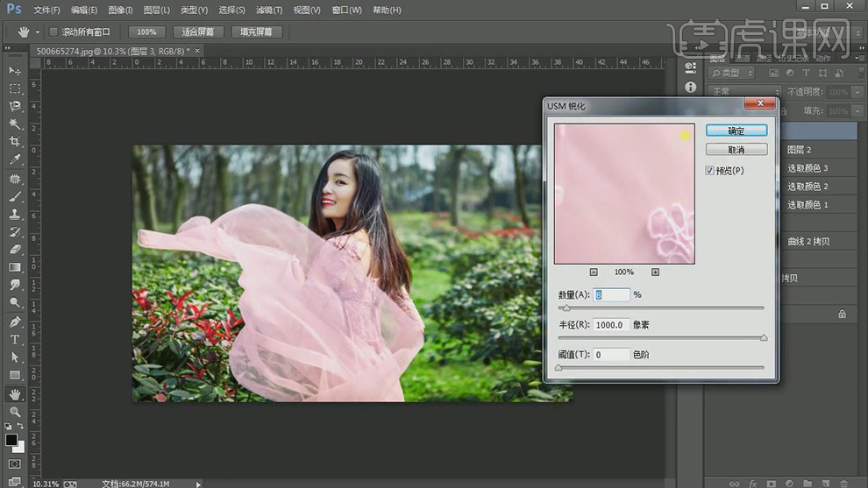Select the Crop tool
Screen dimensions: 868x488
click(15, 142)
